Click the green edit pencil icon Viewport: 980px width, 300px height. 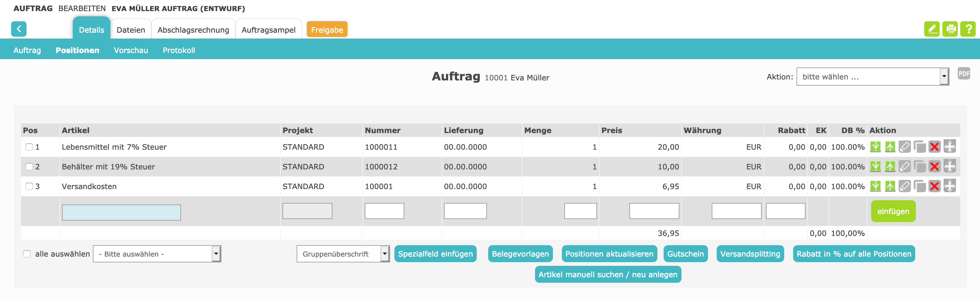tap(932, 29)
